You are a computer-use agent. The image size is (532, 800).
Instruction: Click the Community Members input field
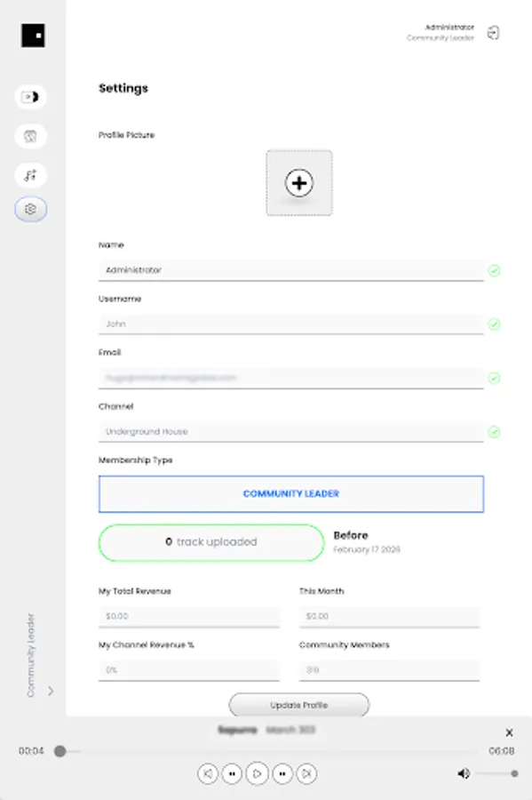tap(389, 669)
